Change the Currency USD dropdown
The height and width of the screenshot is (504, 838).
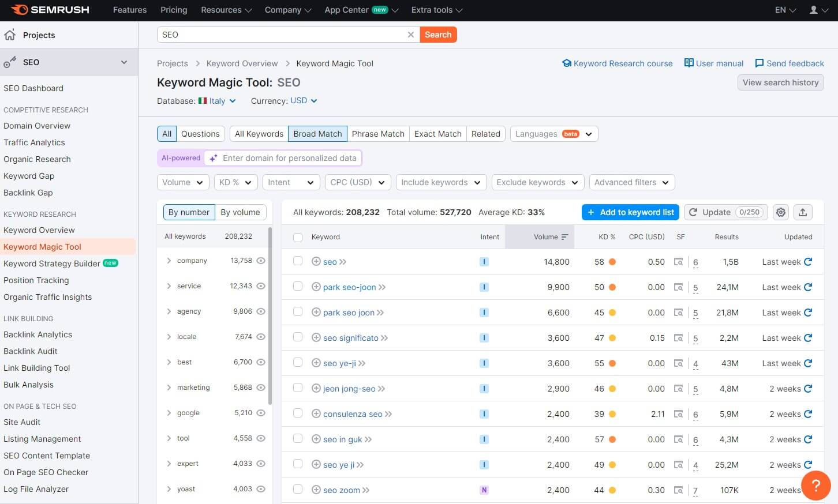(x=304, y=101)
